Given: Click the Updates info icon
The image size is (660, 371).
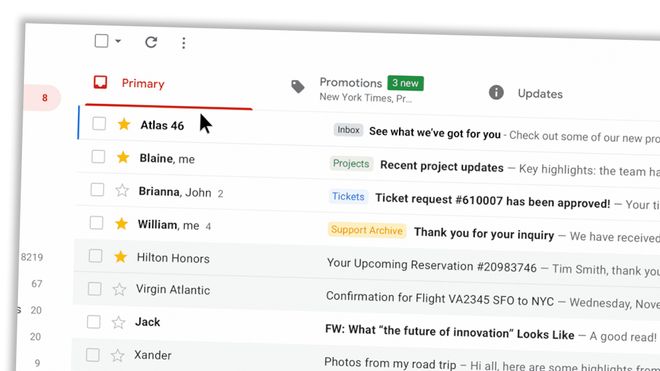Looking at the screenshot, I should click(496, 92).
